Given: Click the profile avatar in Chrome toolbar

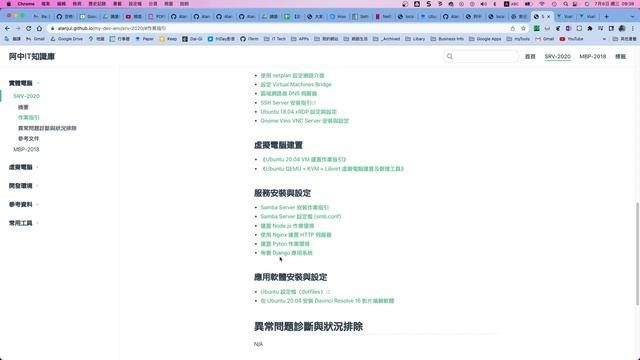Looking at the screenshot, I should (x=622, y=28).
